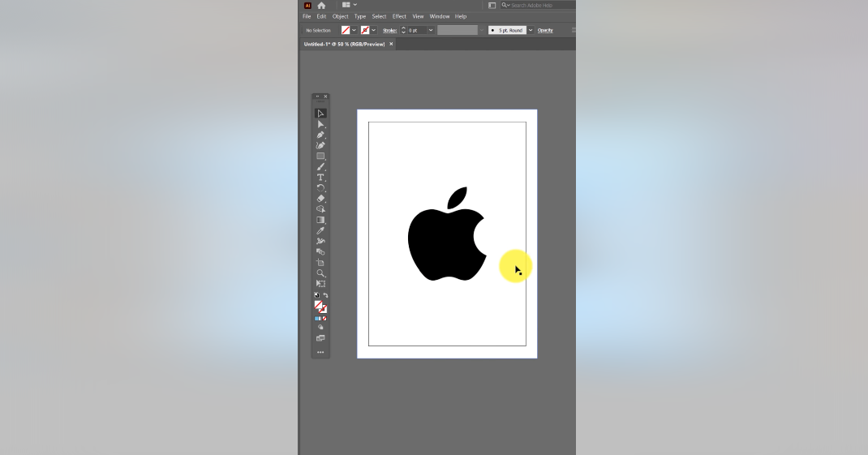This screenshot has height=455, width=868.
Task: Select the Selection tool
Action: pos(320,114)
